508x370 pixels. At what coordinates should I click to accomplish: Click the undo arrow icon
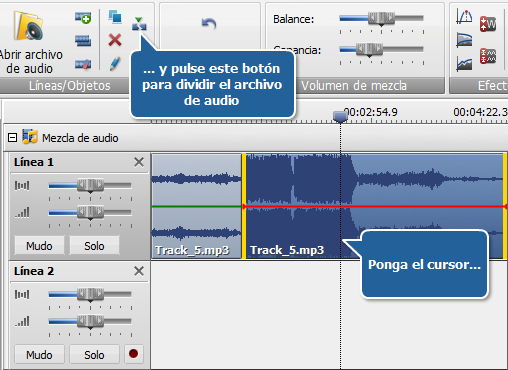click(x=209, y=23)
